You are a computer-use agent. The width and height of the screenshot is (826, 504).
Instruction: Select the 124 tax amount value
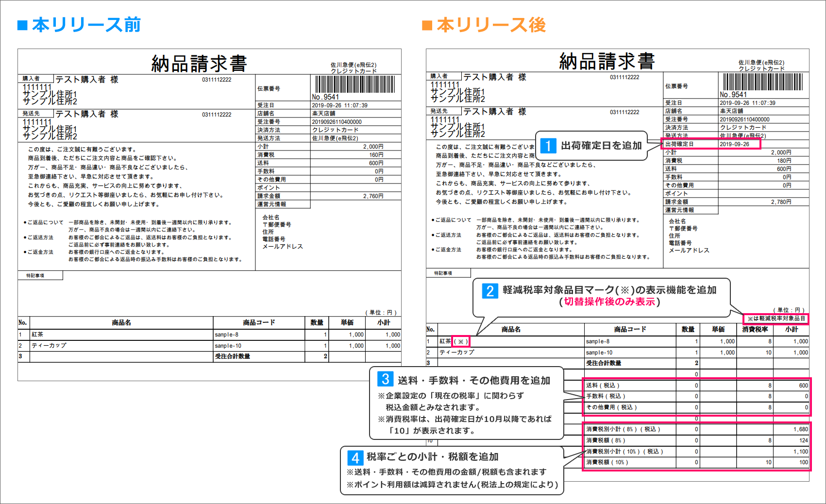pyautogui.click(x=804, y=440)
